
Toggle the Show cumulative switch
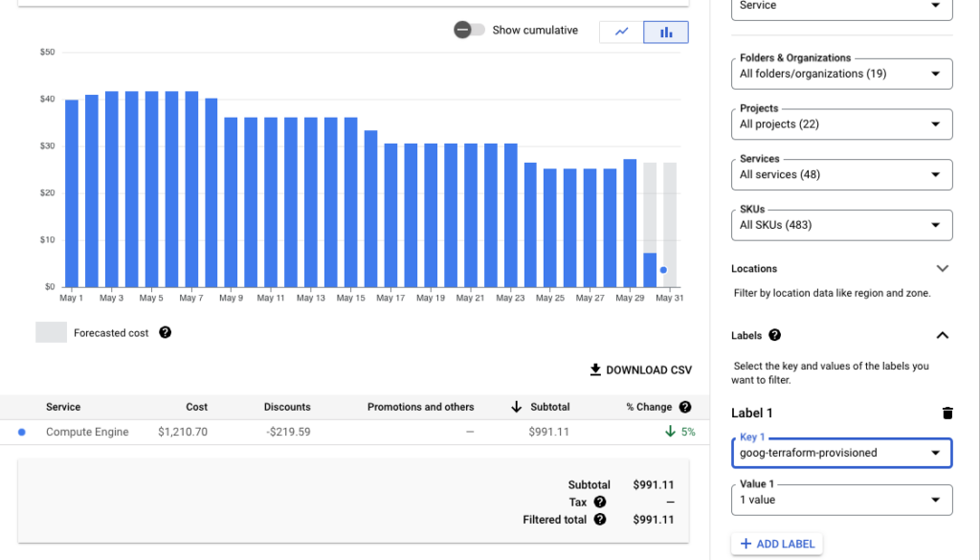coord(469,30)
